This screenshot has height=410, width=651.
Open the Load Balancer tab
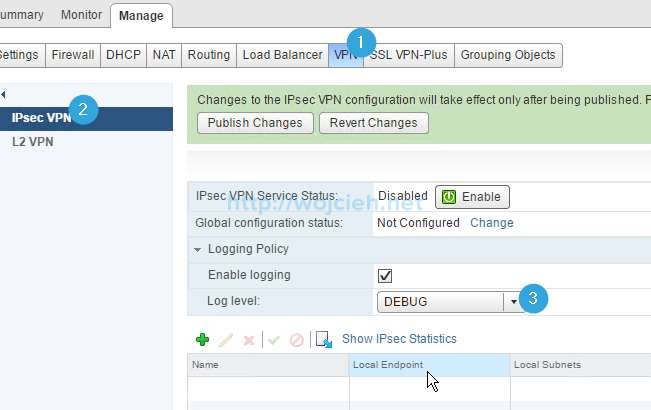click(x=282, y=55)
